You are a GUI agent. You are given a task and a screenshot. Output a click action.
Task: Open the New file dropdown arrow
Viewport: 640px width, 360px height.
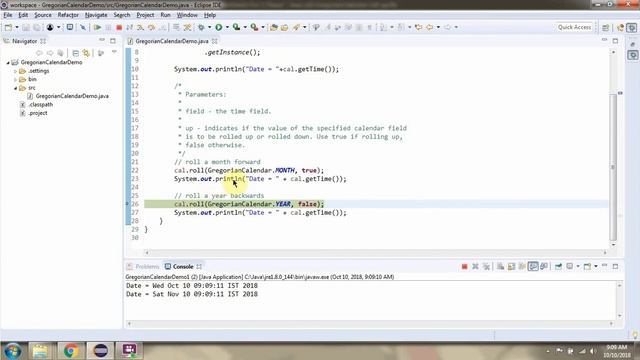click(x=17, y=27)
